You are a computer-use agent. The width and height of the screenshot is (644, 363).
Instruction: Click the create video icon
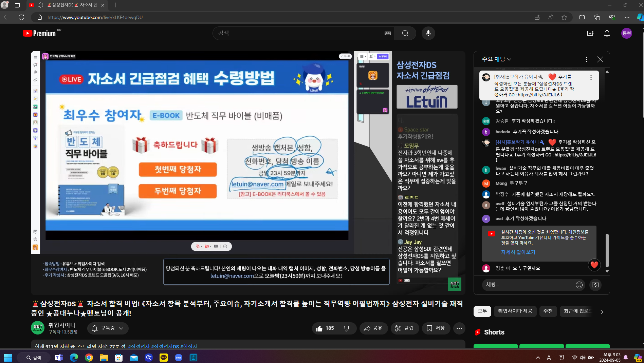(x=590, y=33)
